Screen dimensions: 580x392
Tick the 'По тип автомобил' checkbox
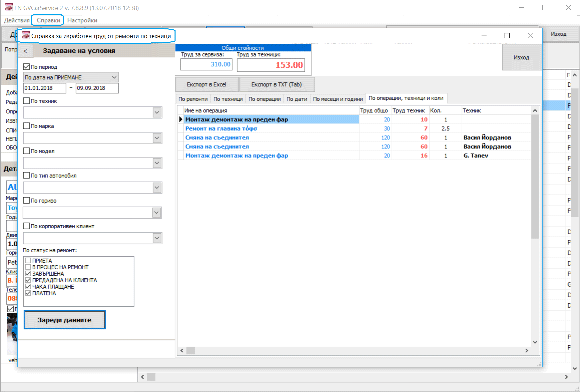pos(27,175)
